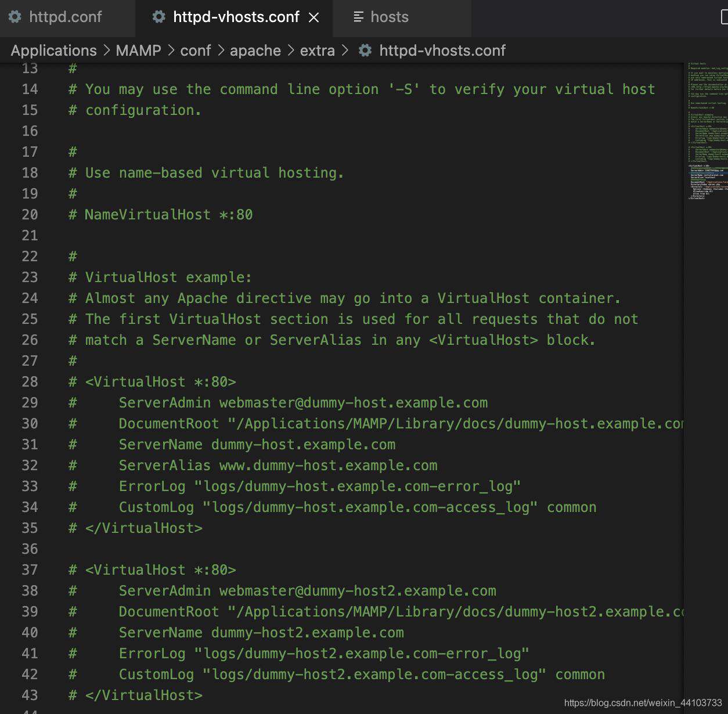
Task: Expand breadcrumb chevron after apache
Action: pos(291,51)
